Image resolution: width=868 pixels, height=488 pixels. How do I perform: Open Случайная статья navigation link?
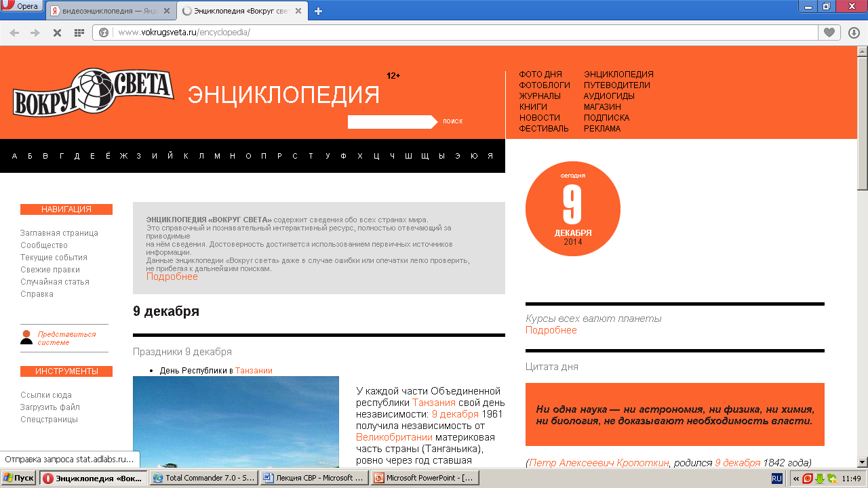[x=55, y=282]
